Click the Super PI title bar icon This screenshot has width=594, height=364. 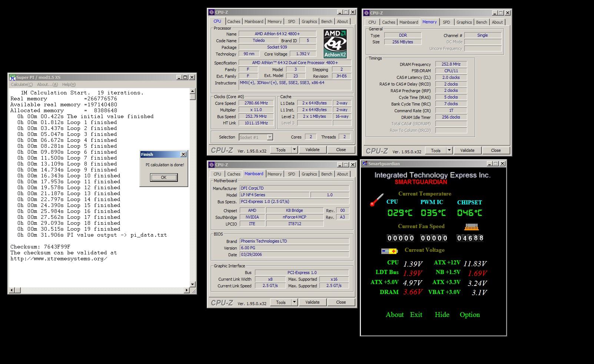tap(12, 77)
